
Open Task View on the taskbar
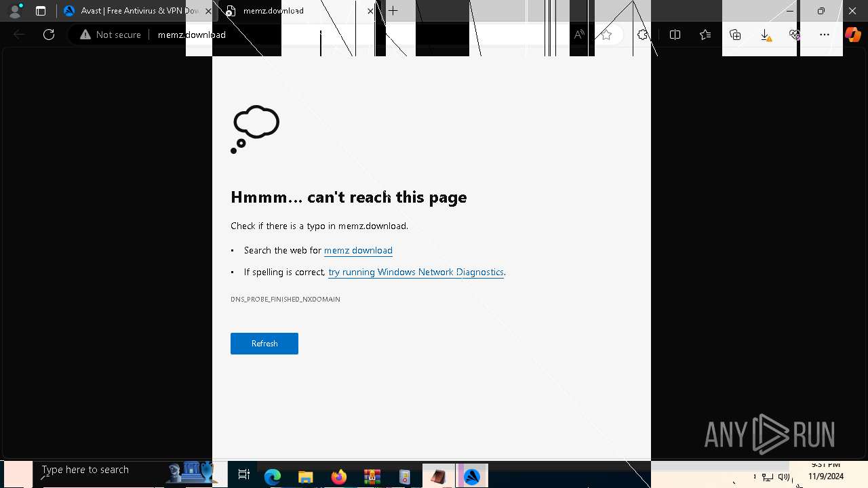click(244, 475)
